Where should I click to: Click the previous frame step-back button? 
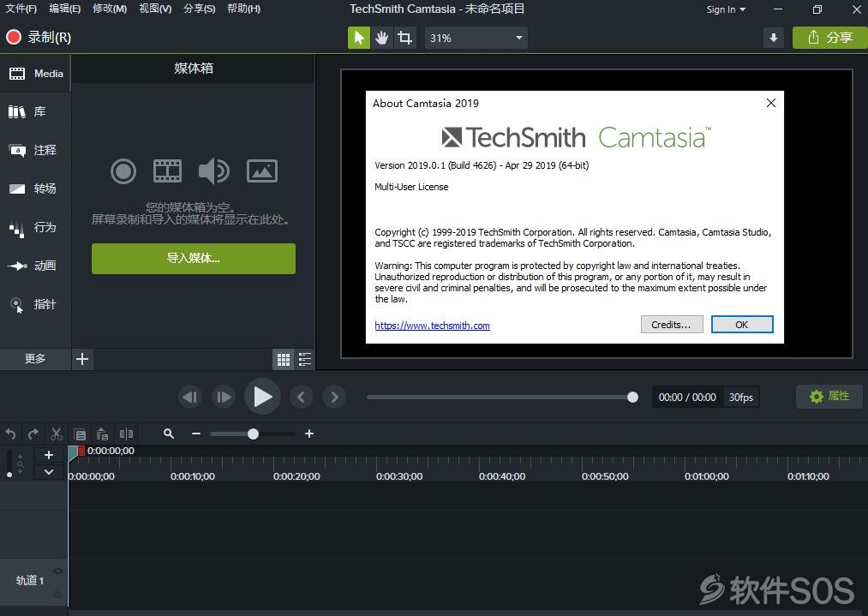click(x=190, y=397)
